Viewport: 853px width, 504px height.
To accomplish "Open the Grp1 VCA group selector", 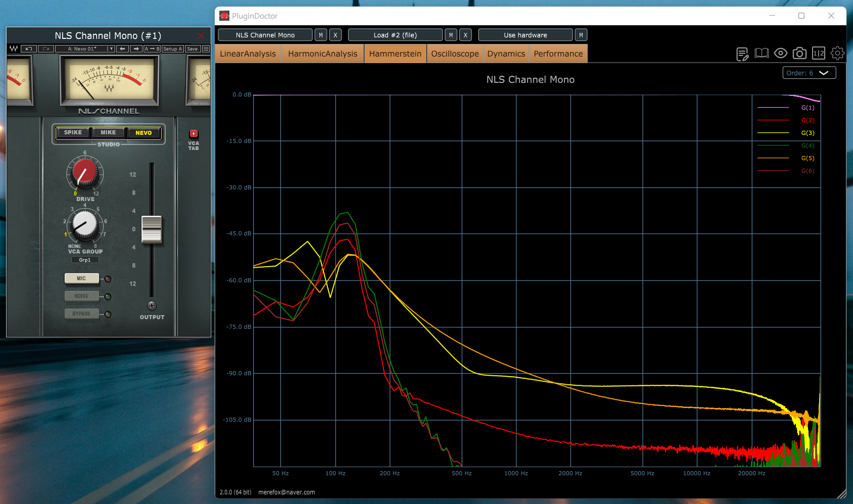I will click(x=85, y=260).
